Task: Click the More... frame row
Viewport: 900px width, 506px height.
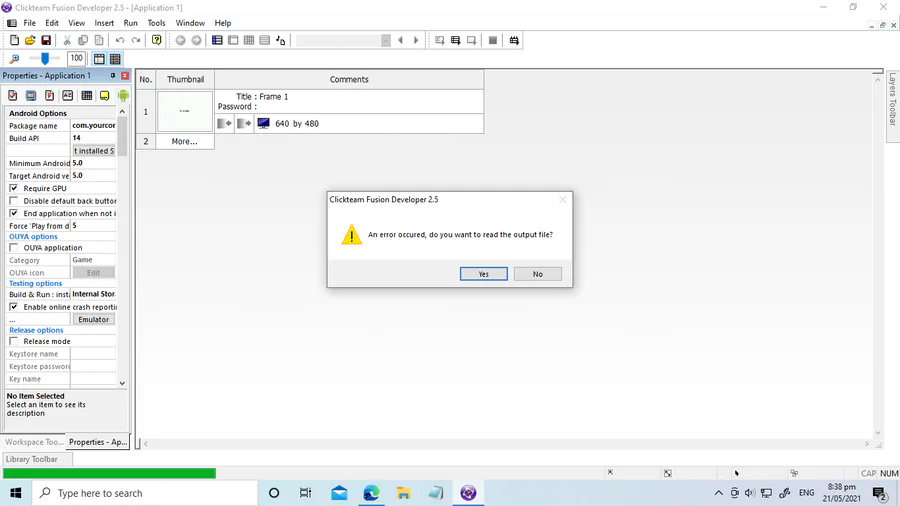Action: tap(184, 141)
